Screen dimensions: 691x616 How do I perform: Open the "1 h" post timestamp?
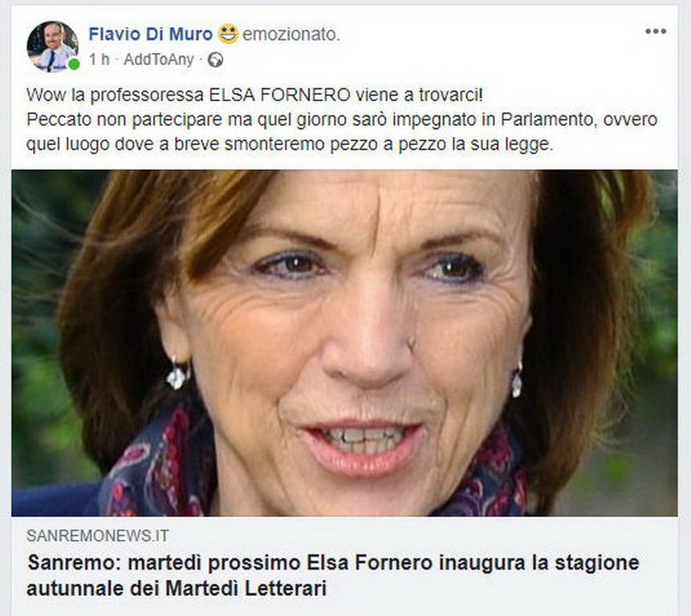pyautogui.click(x=100, y=59)
